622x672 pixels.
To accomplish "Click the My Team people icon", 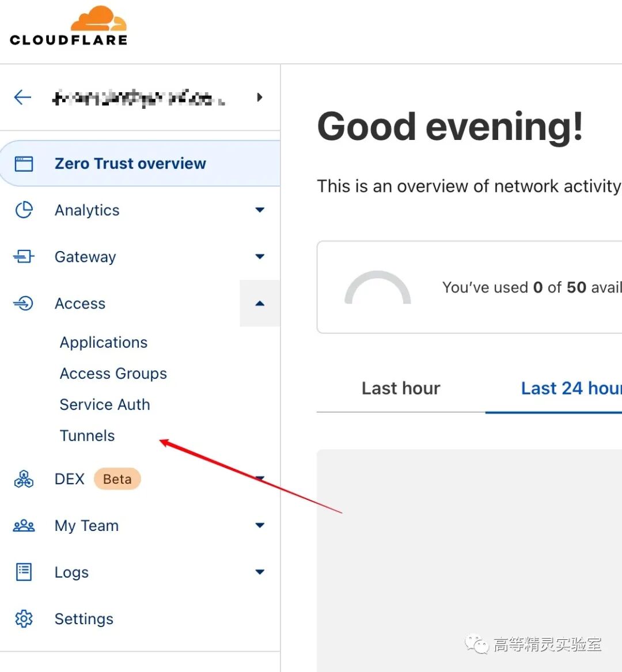I will click(x=24, y=525).
